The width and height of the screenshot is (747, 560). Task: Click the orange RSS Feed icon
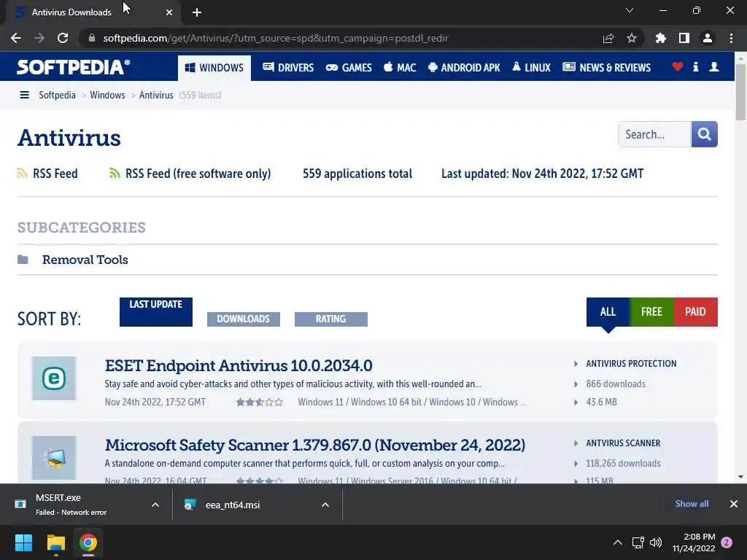coord(22,174)
